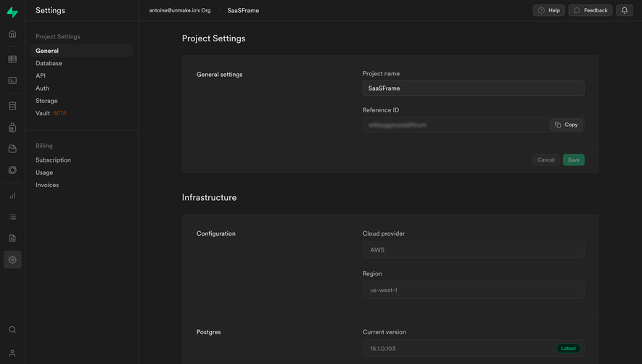
Task: Open API settings page
Action: [x=41, y=75]
